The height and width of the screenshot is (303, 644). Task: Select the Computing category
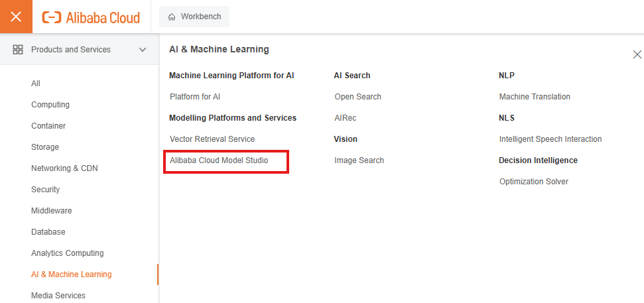(x=50, y=105)
